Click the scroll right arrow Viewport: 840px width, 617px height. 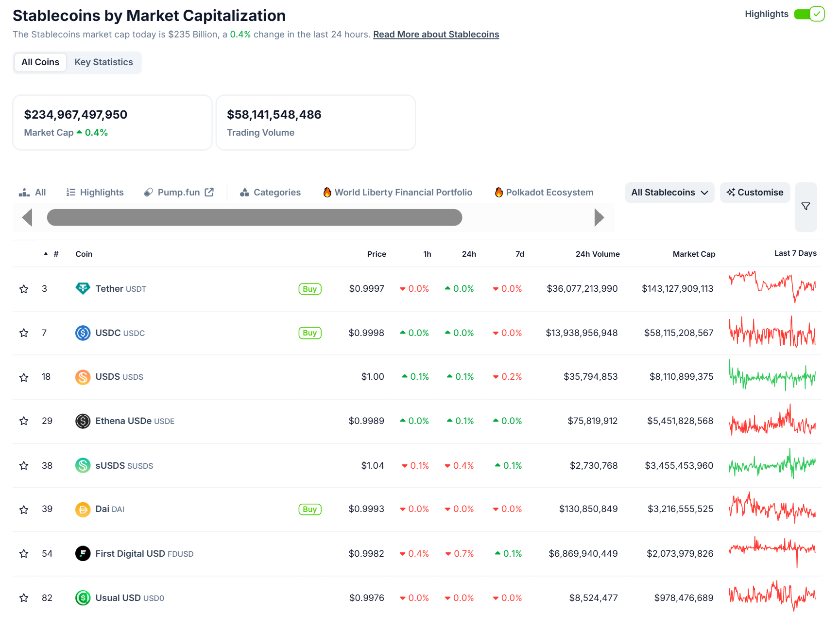599,217
